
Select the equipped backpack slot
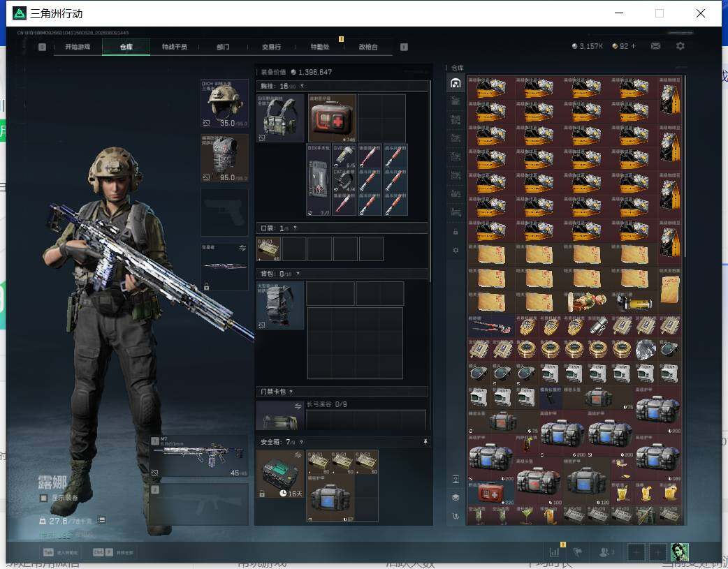[280, 305]
